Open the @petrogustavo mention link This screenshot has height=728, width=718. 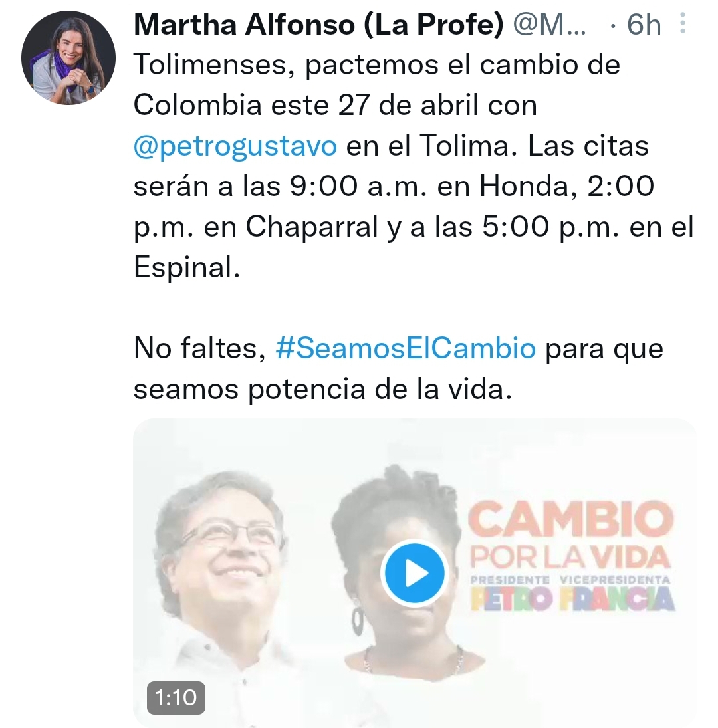click(235, 146)
